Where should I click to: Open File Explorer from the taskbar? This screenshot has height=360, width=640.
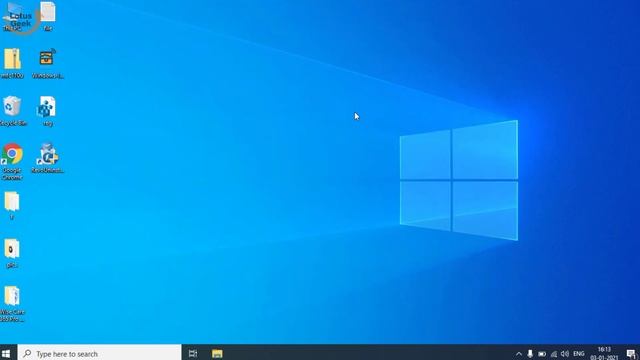coord(217,353)
